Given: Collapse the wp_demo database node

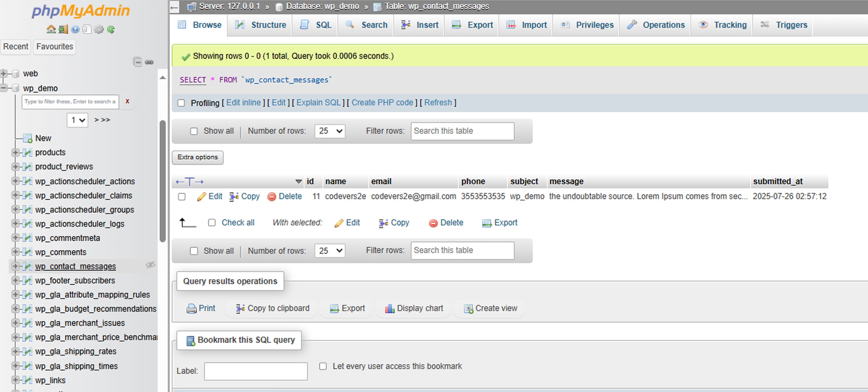Looking at the screenshot, I should [4, 88].
